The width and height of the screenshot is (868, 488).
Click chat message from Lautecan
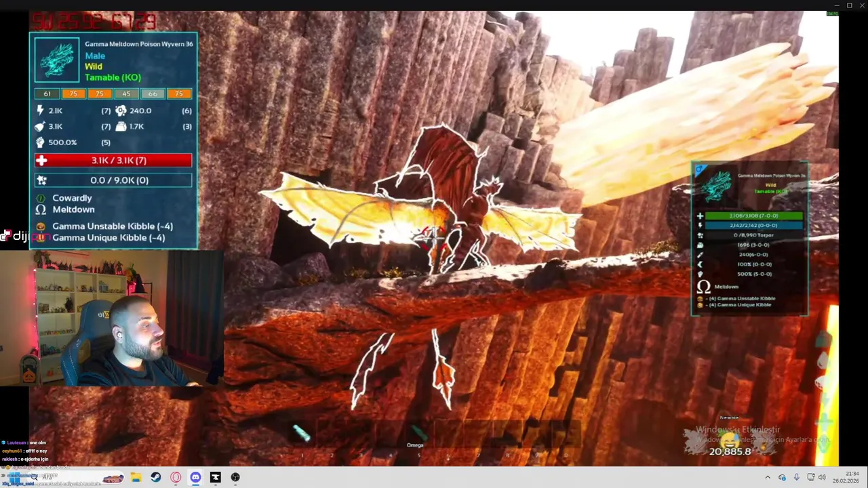click(x=22, y=443)
